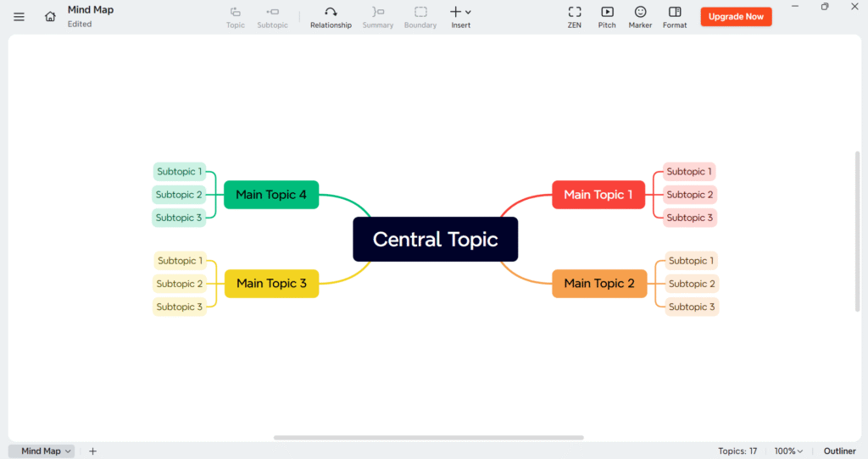868x459 pixels.
Task: Select the Central Topic node
Action: pyautogui.click(x=435, y=239)
